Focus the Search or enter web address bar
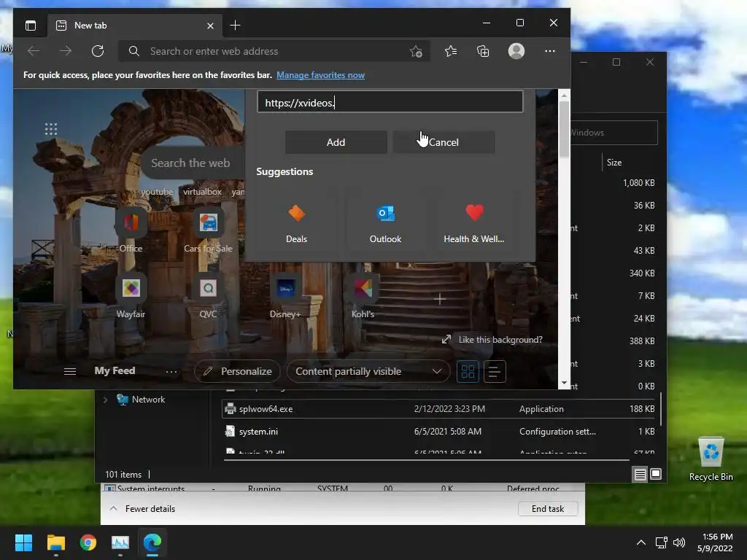747x560 pixels. [274, 51]
